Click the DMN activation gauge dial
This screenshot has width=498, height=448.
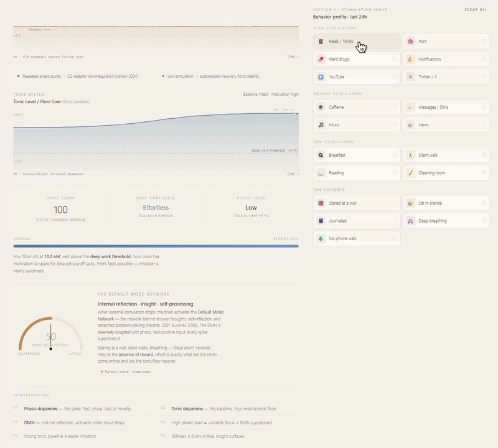pos(50,337)
